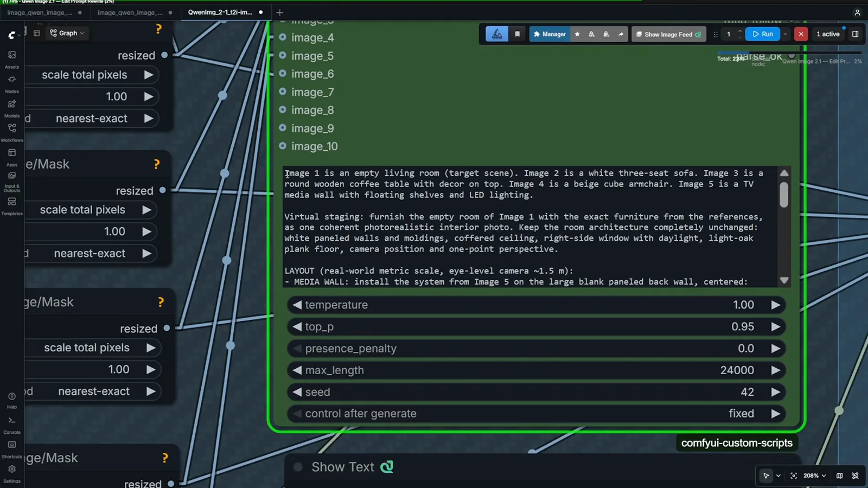Run the workflow
Viewport: 868px width, 488px height.
point(762,34)
